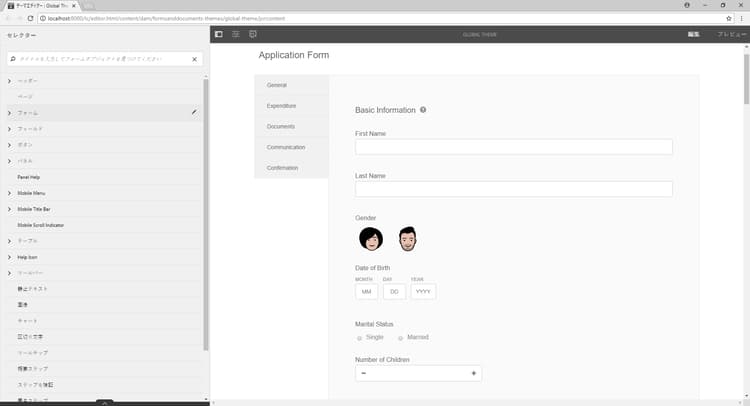Click the form page vertical scrollbar

(746, 79)
